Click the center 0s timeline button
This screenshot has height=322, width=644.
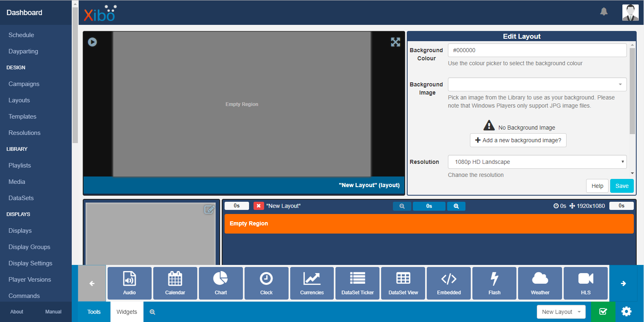coord(429,206)
